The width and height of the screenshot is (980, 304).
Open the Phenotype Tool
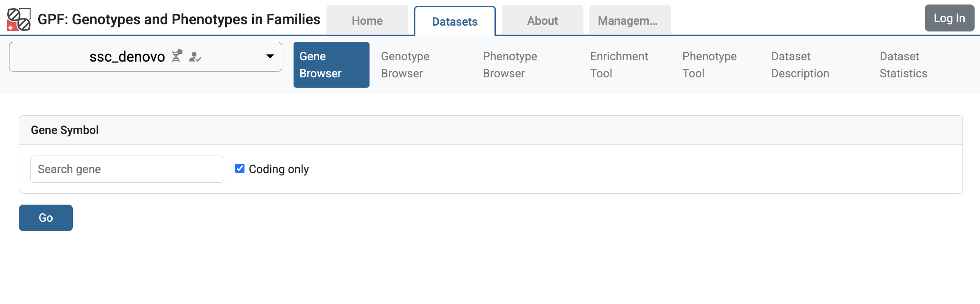coord(709,65)
